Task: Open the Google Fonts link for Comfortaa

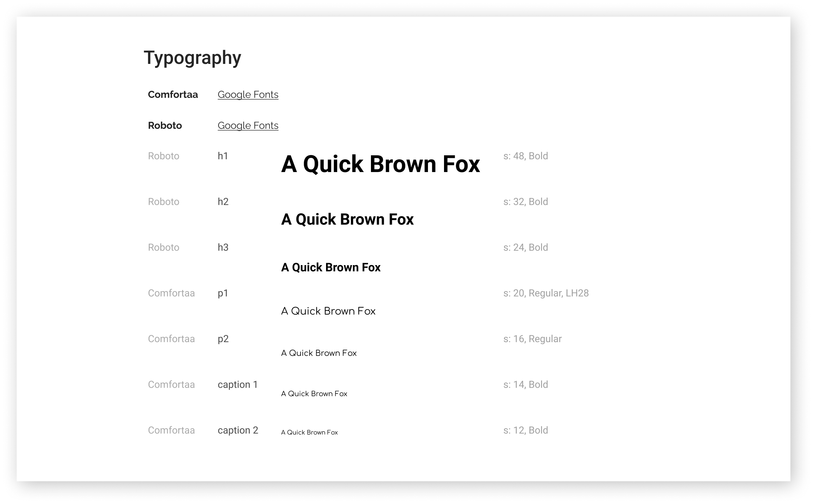Action: click(248, 94)
